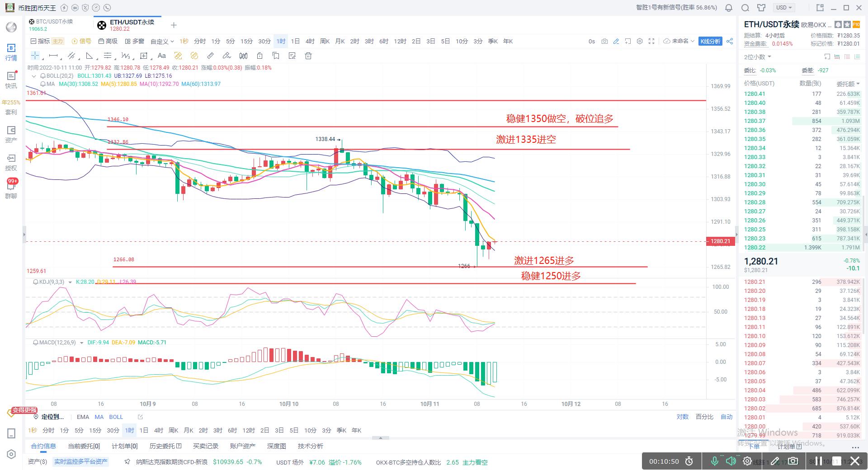Toggle the BOLL indicator in bottom bar

pyautogui.click(x=116, y=417)
